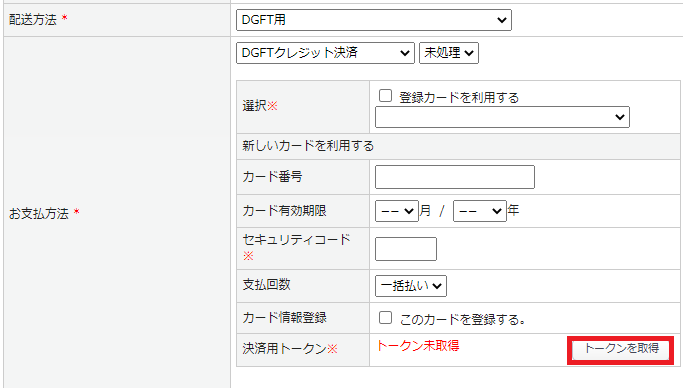Click the カード番号 label

tap(272, 176)
